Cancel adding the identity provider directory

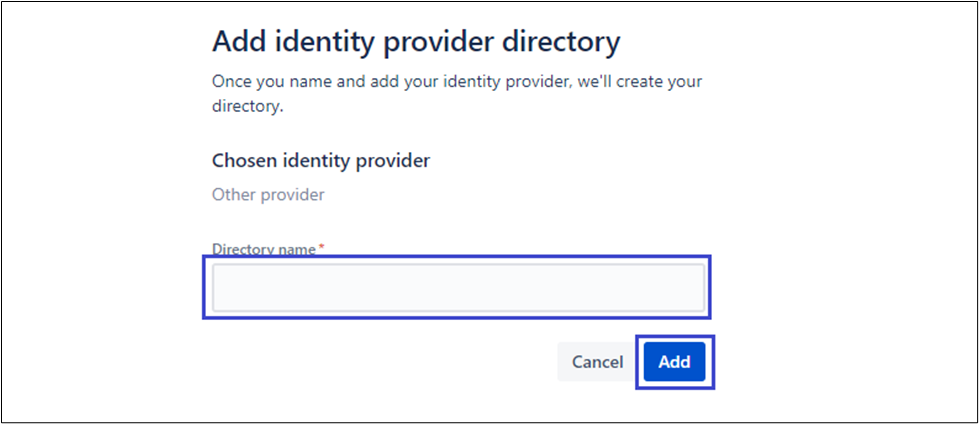tap(597, 362)
